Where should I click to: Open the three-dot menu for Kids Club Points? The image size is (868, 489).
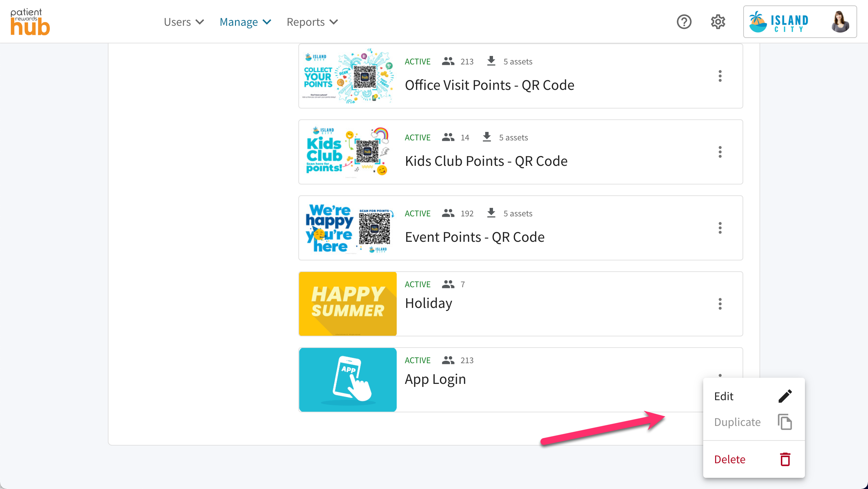(720, 152)
